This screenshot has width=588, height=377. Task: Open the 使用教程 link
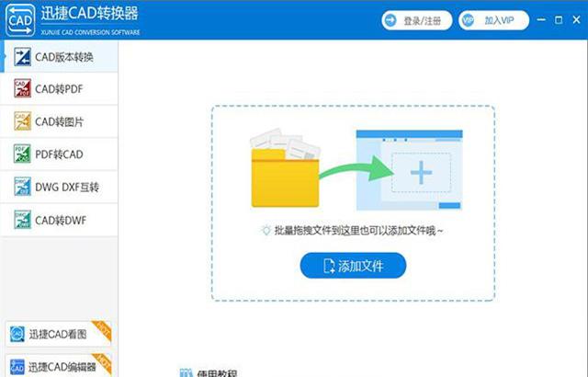217,373
